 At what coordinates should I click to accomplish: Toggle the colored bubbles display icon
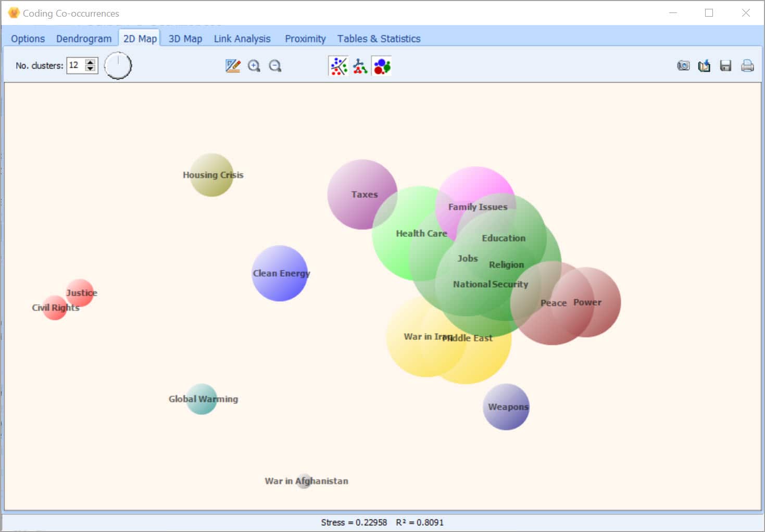tap(382, 66)
